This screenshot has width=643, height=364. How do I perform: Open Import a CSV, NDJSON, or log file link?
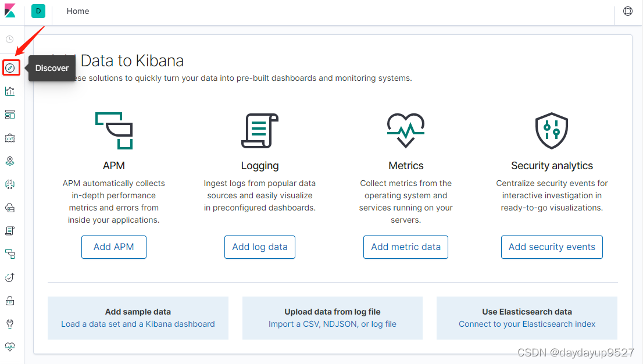click(x=333, y=324)
